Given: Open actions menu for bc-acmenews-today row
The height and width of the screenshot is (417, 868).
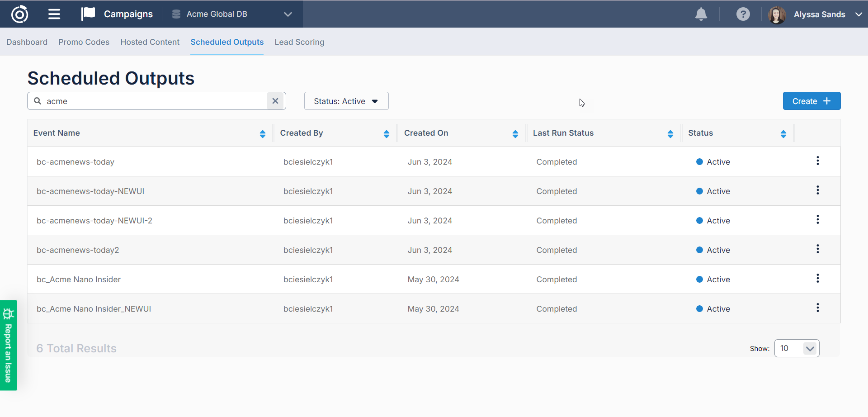Looking at the screenshot, I should point(817,161).
